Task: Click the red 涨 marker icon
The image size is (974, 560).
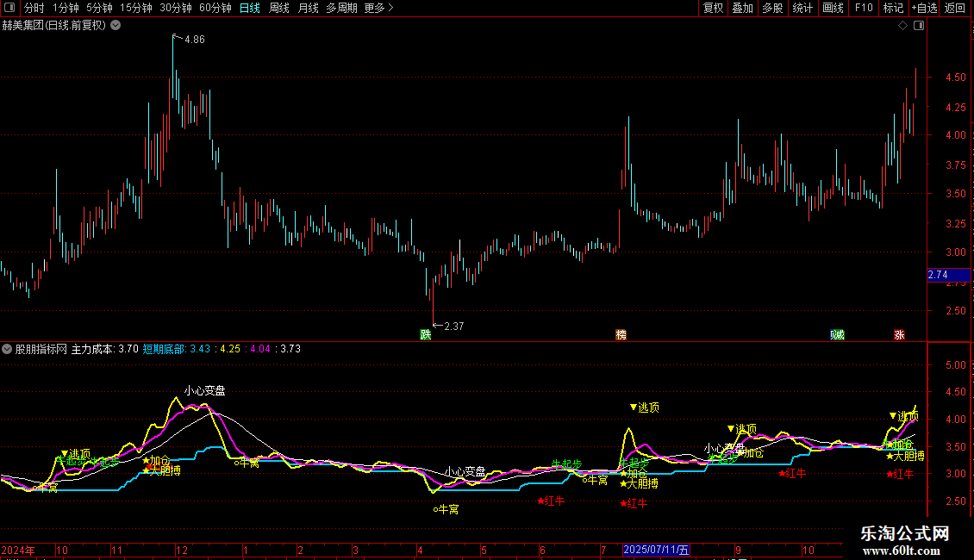Action: point(899,334)
